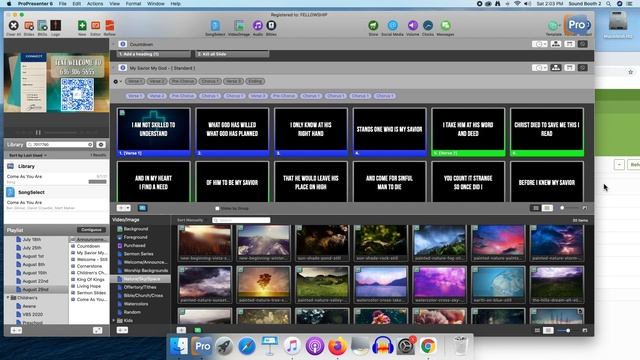Open transition dropdown in Countdown header
Viewport: 640px width, 360px height.
pos(540,44)
